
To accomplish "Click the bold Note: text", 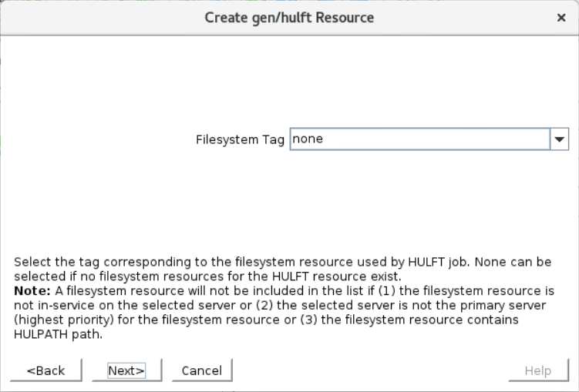I will coord(32,290).
